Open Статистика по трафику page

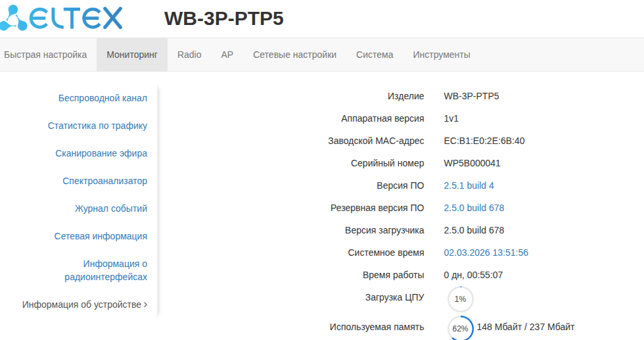(97, 126)
